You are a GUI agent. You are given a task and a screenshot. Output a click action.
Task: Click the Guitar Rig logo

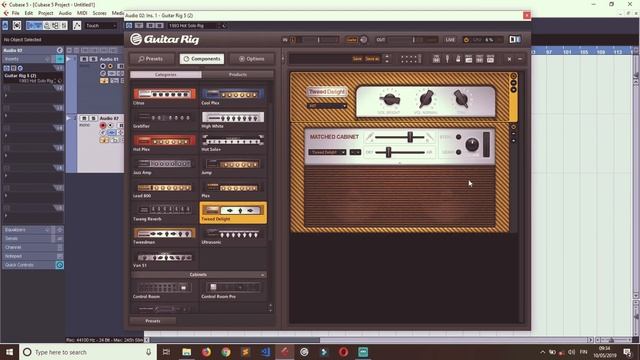click(165, 39)
